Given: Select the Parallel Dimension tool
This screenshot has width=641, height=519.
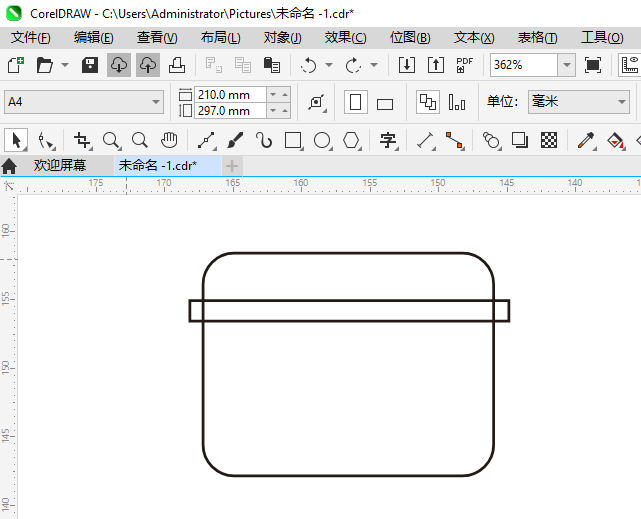Looking at the screenshot, I should coord(426,140).
